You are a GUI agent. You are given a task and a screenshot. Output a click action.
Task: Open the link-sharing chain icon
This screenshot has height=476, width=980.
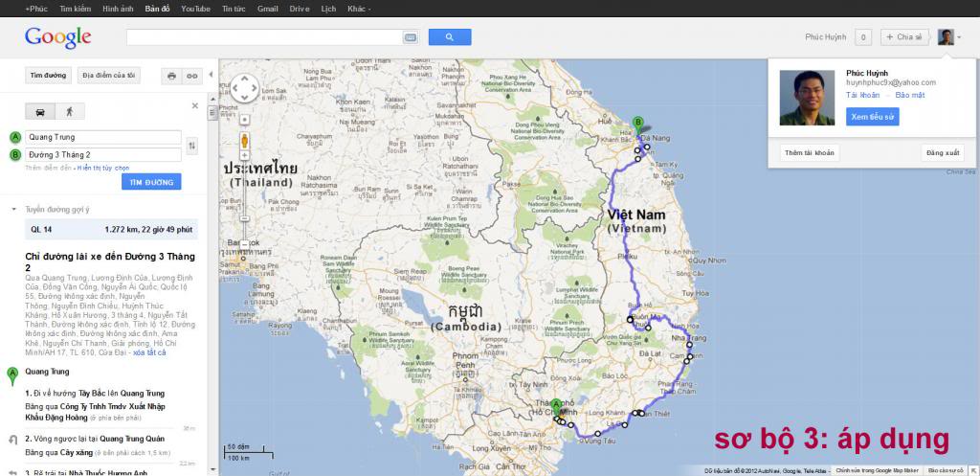[x=191, y=76]
